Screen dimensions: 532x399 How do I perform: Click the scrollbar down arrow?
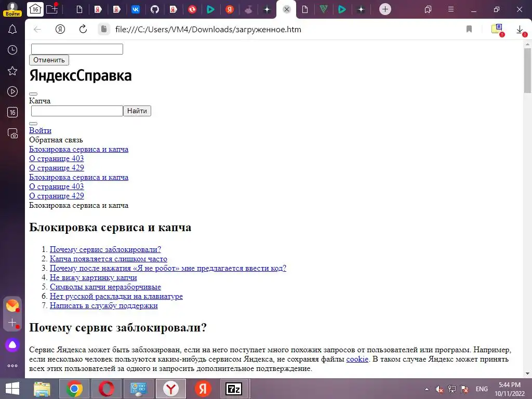[527, 374]
